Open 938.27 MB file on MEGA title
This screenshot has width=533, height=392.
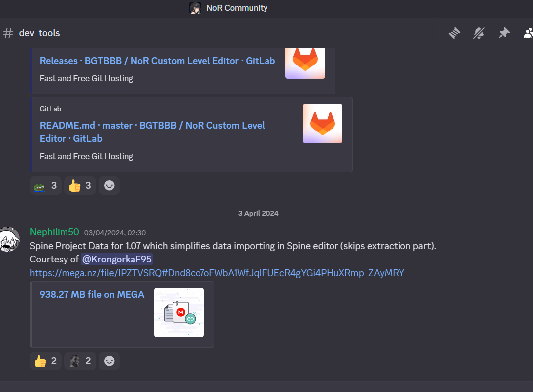(x=92, y=294)
